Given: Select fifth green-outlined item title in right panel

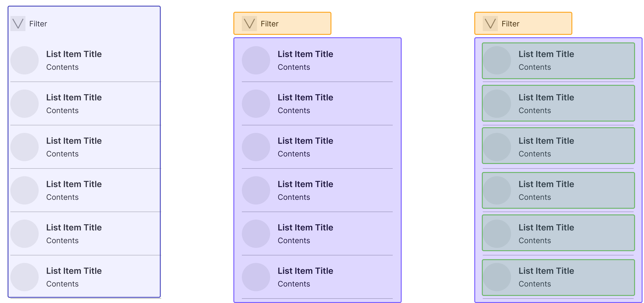Looking at the screenshot, I should click(x=546, y=227).
